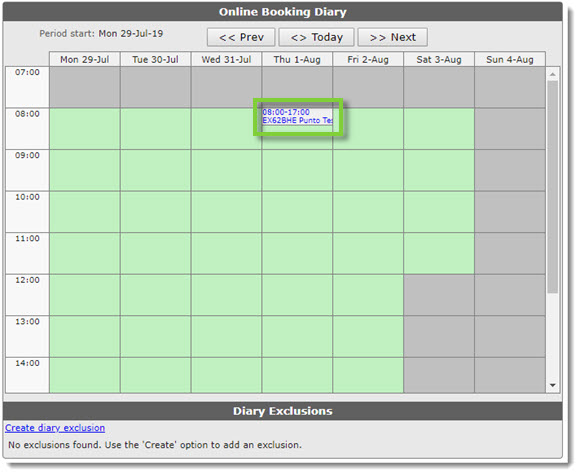Click the Tue 30-Jul 09:00 slot
This screenshot has height=475, width=580.
[x=155, y=170]
